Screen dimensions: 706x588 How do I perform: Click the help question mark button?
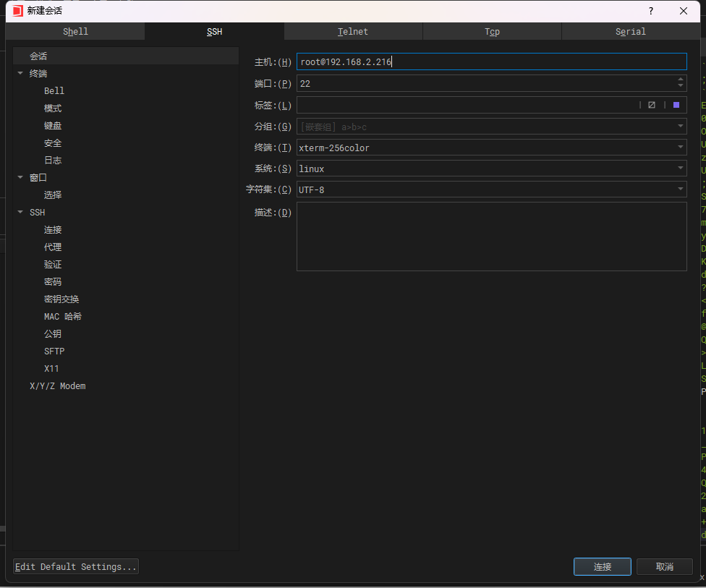click(651, 11)
